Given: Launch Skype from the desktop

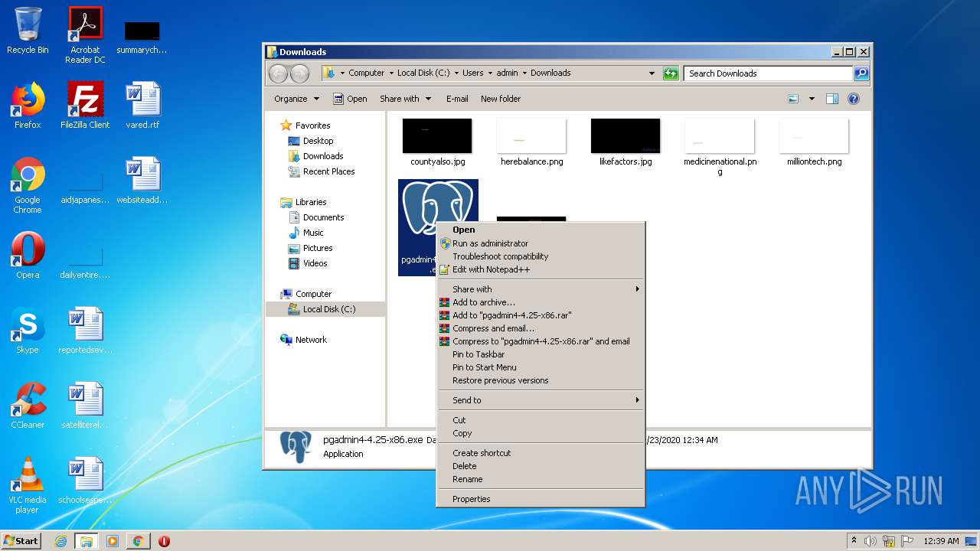Looking at the screenshot, I should tap(28, 331).
